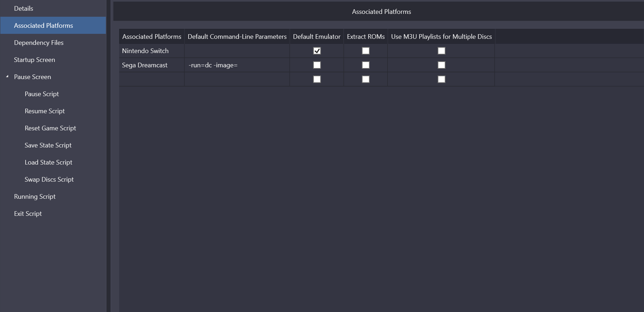
Task: Click Nintendo Switch command-line parameters cell
Action: coord(237,51)
